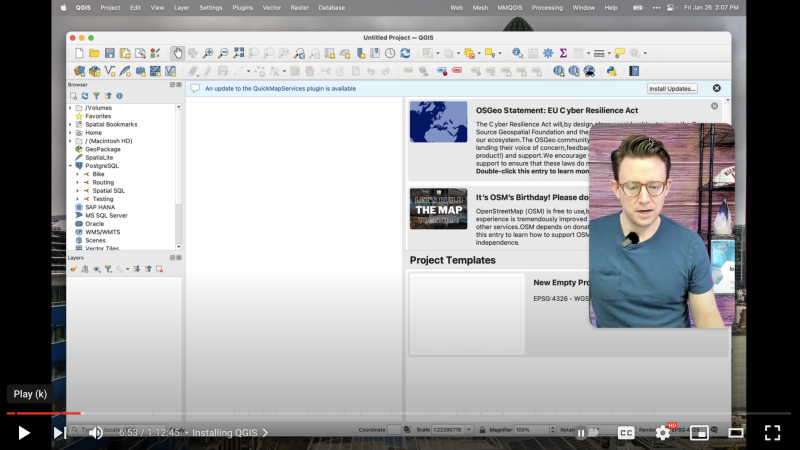Open YouTube settings gear

coord(663,433)
